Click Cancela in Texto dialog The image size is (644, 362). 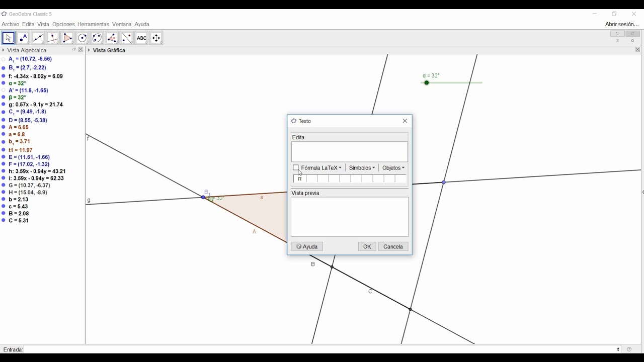pyautogui.click(x=393, y=247)
